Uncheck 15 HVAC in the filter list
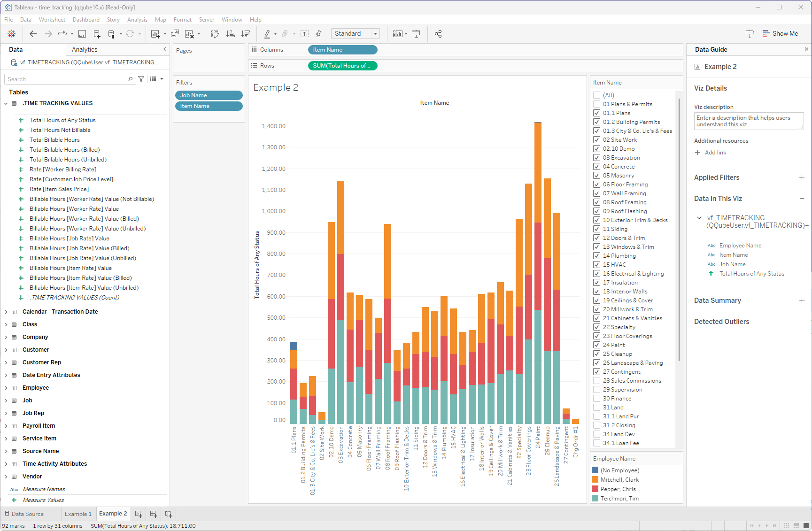This screenshot has height=531, width=812. 595,264
